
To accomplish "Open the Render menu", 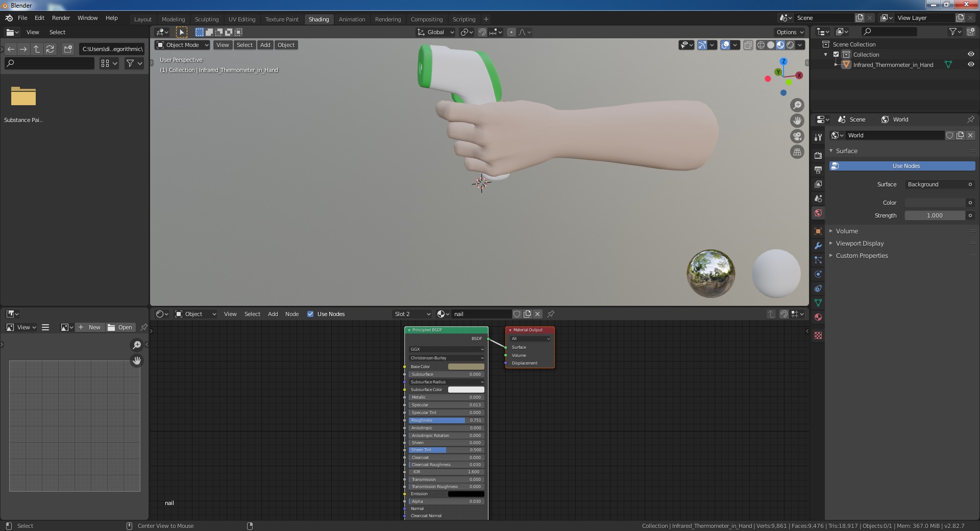I will click(61, 18).
